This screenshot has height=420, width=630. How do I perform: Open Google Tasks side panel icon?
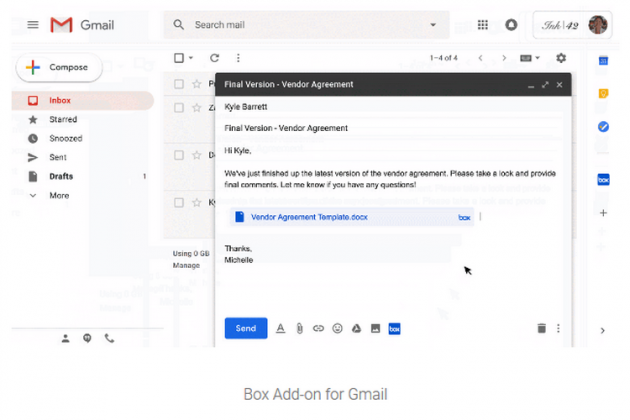tap(603, 127)
